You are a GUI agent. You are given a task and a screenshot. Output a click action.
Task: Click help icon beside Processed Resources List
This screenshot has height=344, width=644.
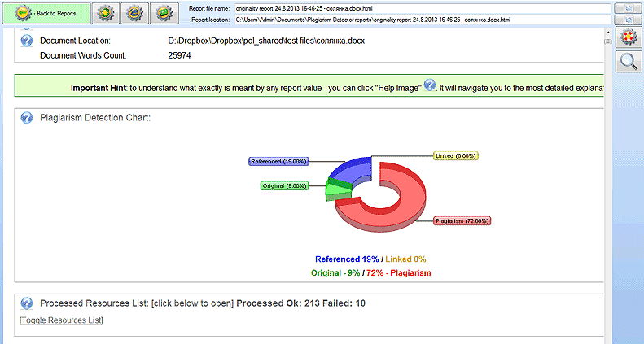tap(26, 303)
